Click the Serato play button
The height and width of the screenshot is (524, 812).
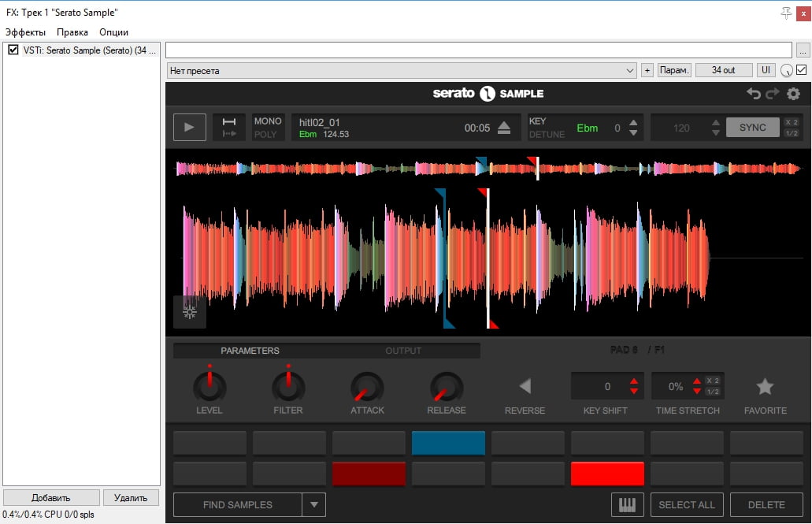(x=190, y=127)
